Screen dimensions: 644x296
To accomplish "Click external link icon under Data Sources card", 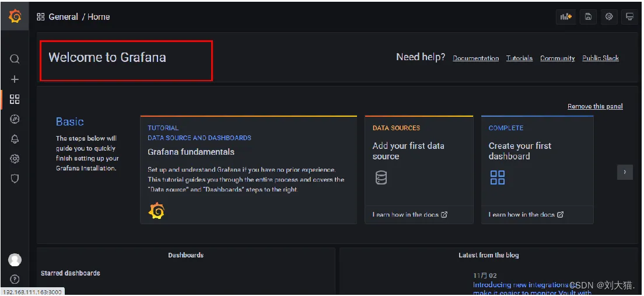I will pyautogui.click(x=444, y=215).
